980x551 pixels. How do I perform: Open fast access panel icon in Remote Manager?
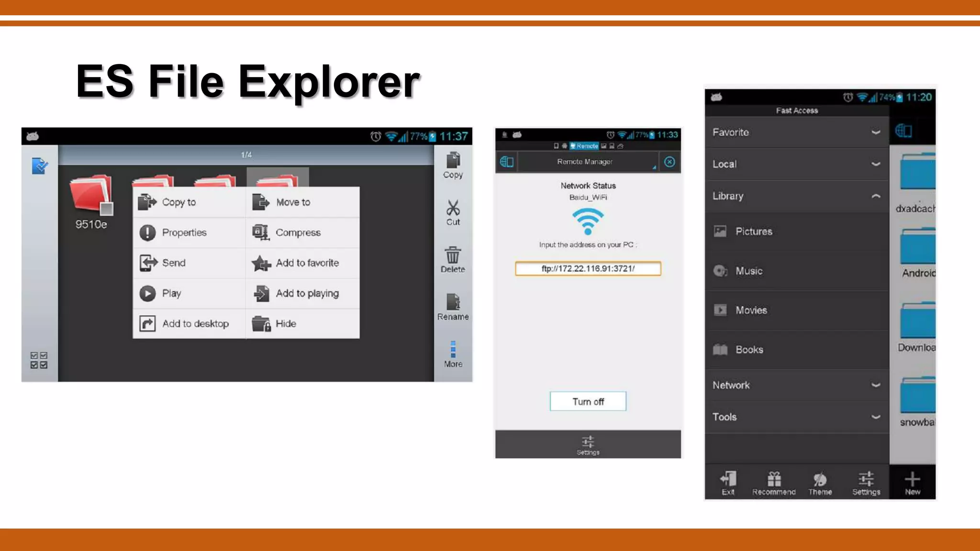click(x=507, y=162)
